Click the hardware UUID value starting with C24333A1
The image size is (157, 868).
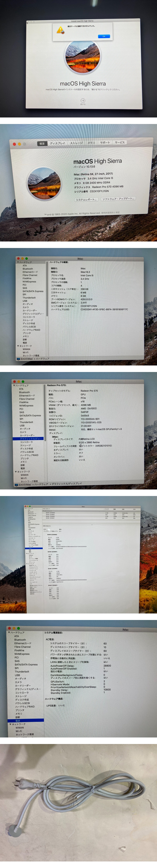(x=104, y=309)
